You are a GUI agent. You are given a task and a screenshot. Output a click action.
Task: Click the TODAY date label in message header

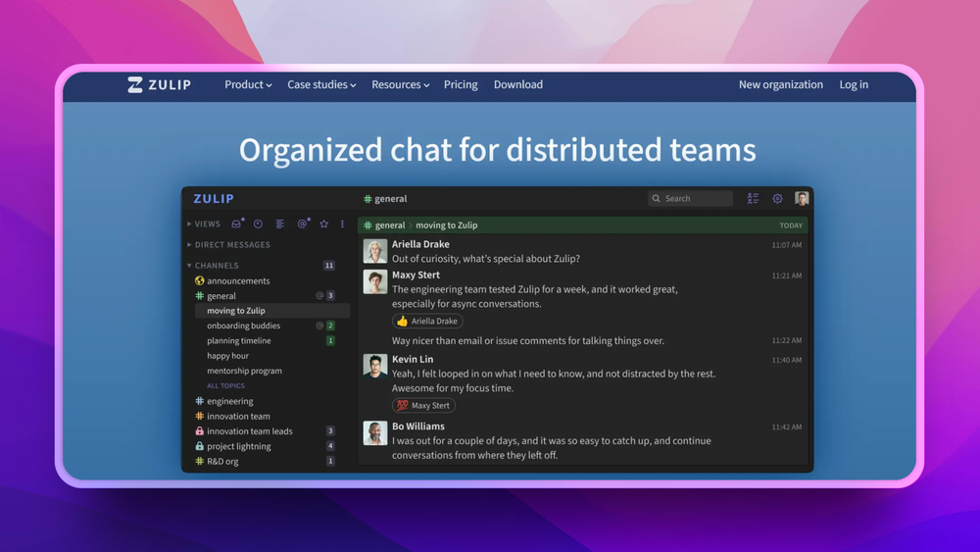click(791, 226)
